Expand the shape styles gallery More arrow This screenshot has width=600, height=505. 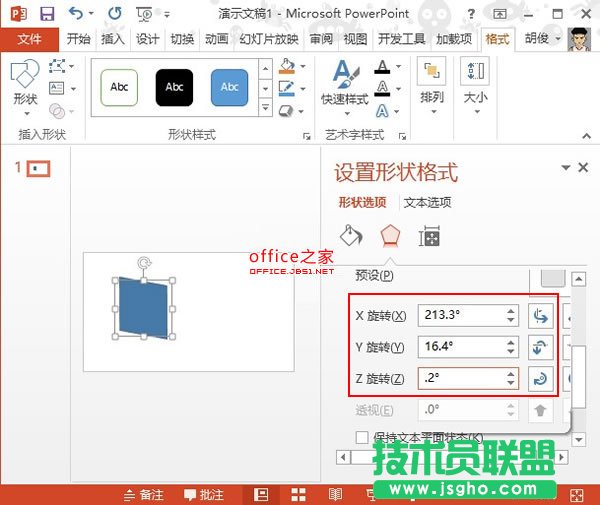(x=265, y=108)
